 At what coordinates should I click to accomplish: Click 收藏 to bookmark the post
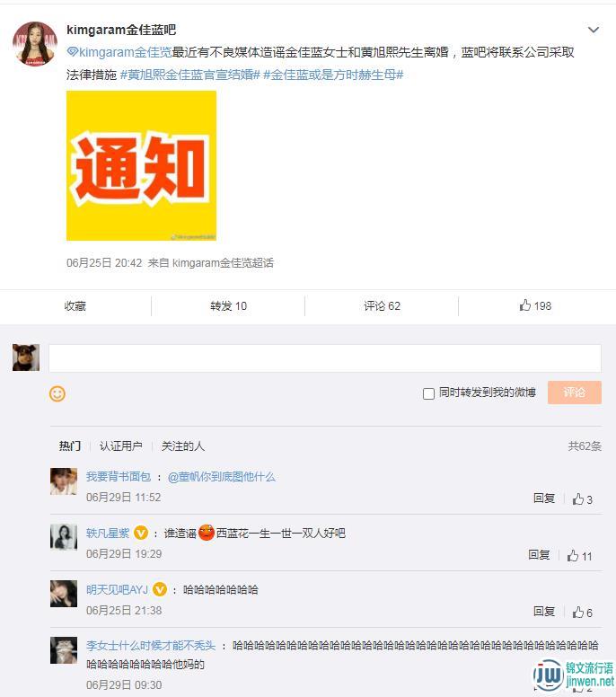[75, 305]
